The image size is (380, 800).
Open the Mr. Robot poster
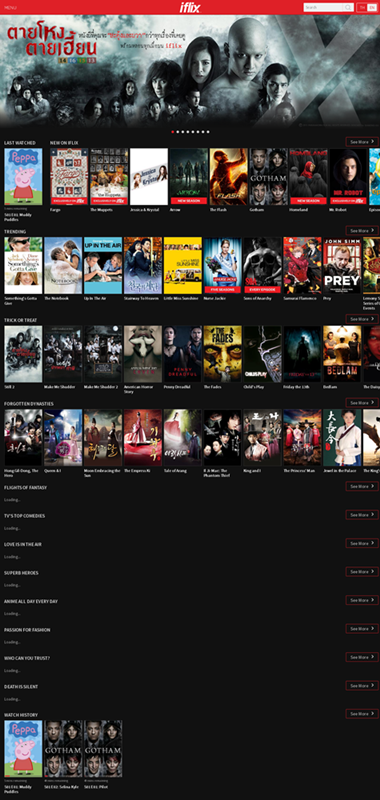coord(348,177)
